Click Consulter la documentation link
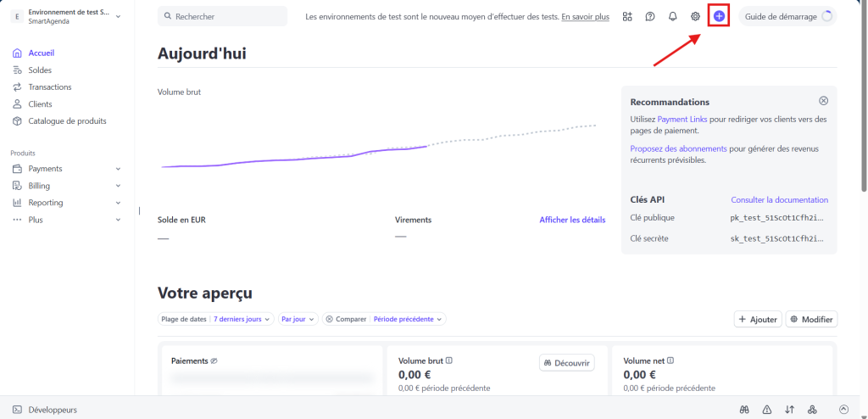868x419 pixels. coord(780,200)
